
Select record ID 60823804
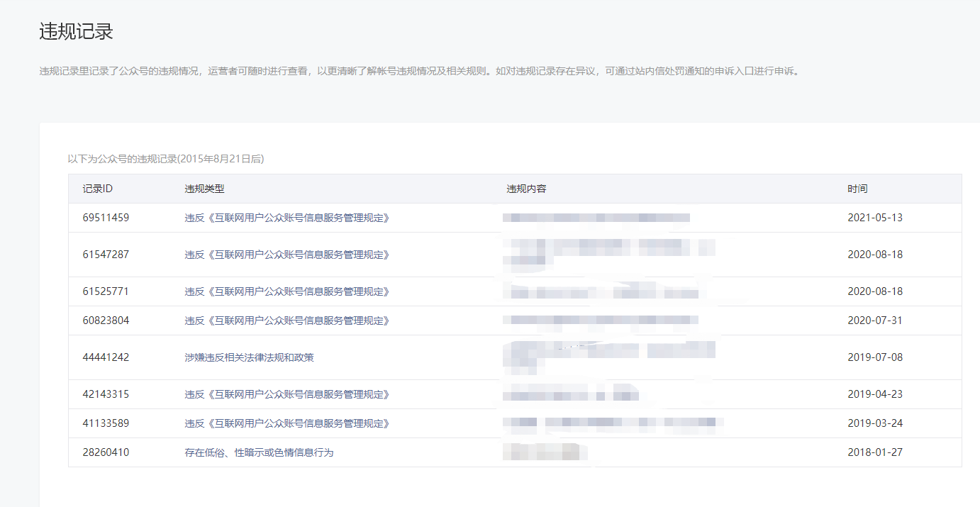(x=106, y=321)
